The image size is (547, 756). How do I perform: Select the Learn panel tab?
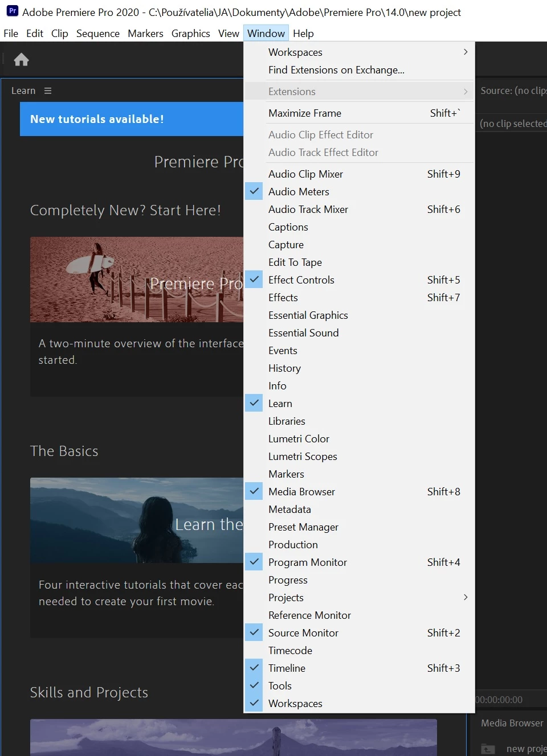click(x=23, y=91)
